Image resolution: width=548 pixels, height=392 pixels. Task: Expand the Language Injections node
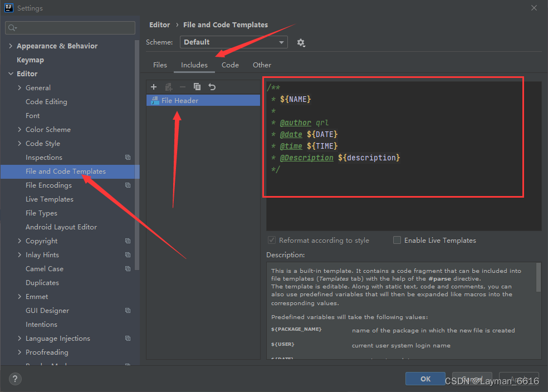[19, 339]
